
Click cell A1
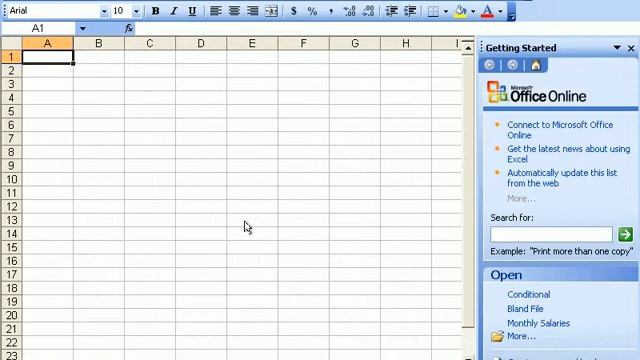(x=48, y=57)
